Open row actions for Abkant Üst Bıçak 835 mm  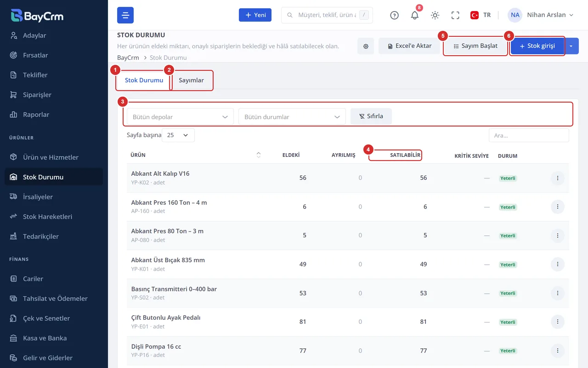coord(557,264)
